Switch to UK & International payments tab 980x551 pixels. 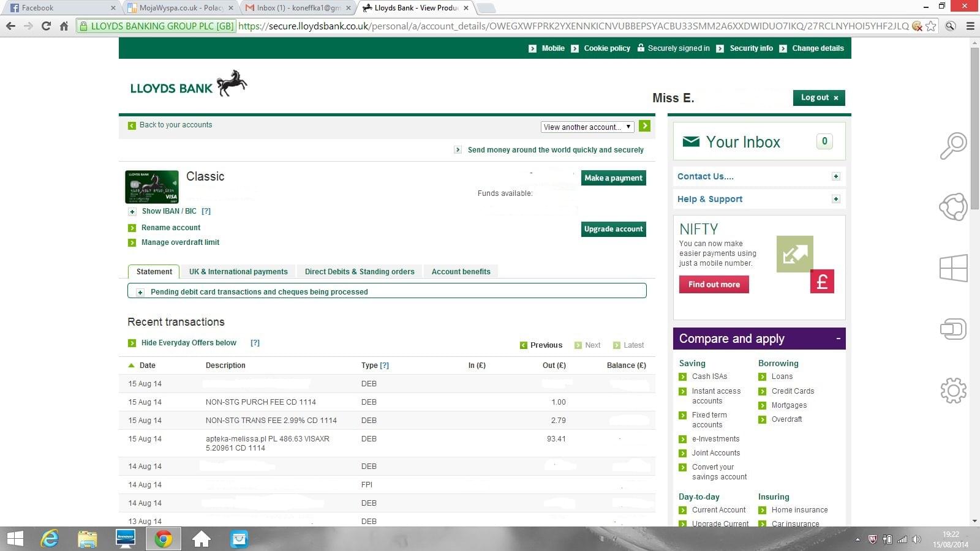pyautogui.click(x=238, y=272)
